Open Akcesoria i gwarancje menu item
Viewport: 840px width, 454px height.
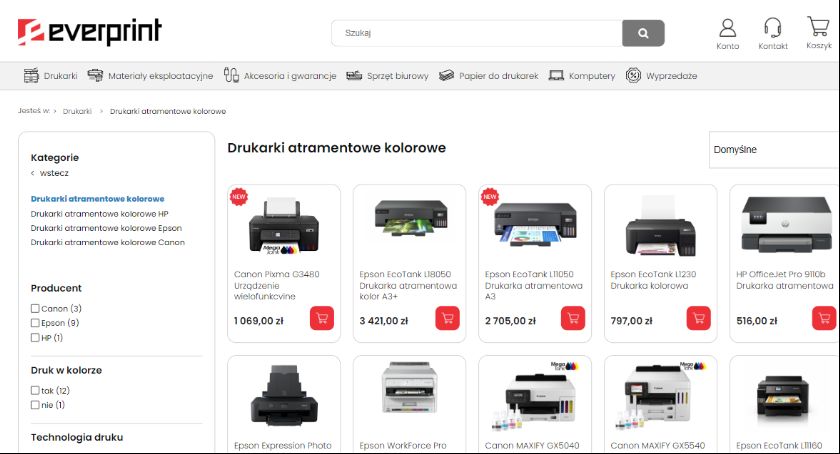click(290, 76)
